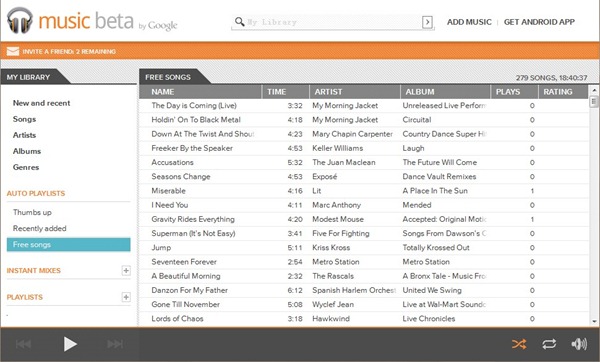Viewport: 600px width, 362px height.
Task: Sort by the Rating column header
Action: 563,92
